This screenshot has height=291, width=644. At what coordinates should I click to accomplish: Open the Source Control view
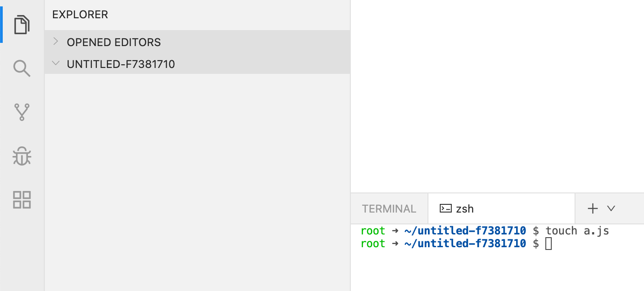[x=21, y=112]
